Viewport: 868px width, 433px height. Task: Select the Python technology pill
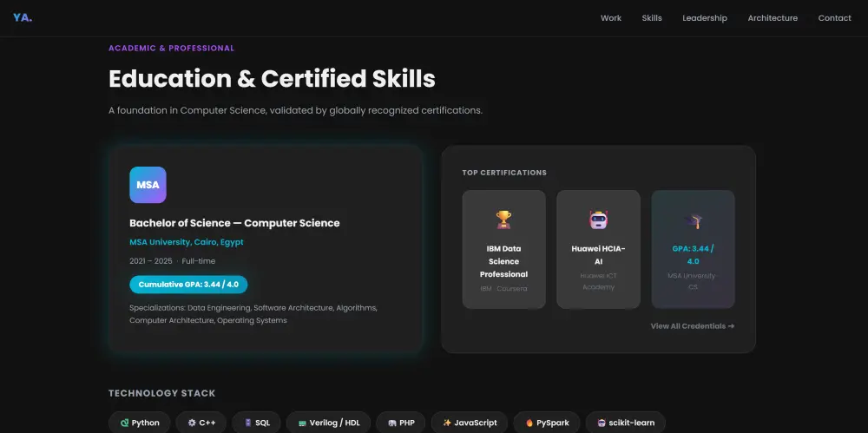tap(140, 423)
